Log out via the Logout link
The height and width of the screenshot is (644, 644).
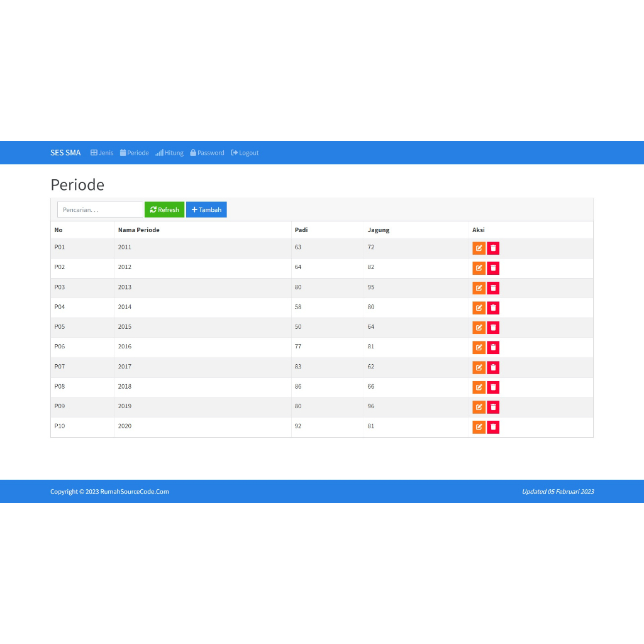click(245, 153)
